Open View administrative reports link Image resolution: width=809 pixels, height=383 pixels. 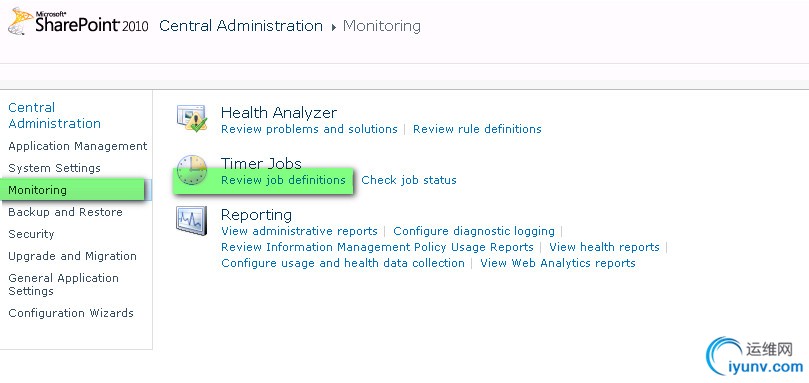coord(299,231)
